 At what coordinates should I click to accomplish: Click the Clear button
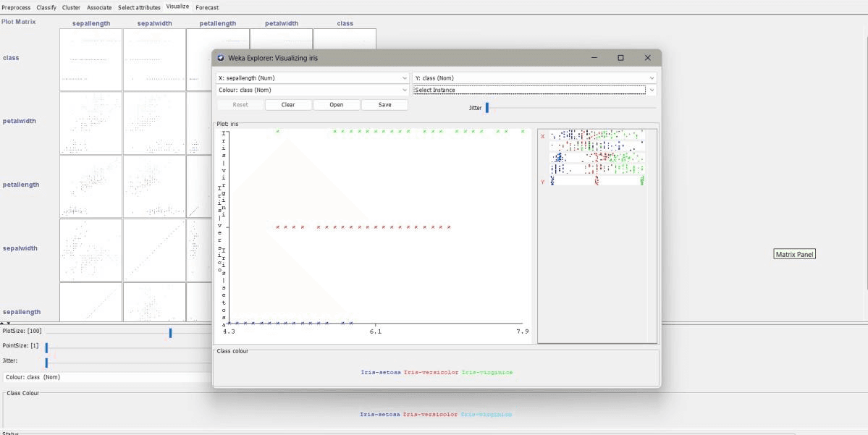(x=288, y=105)
